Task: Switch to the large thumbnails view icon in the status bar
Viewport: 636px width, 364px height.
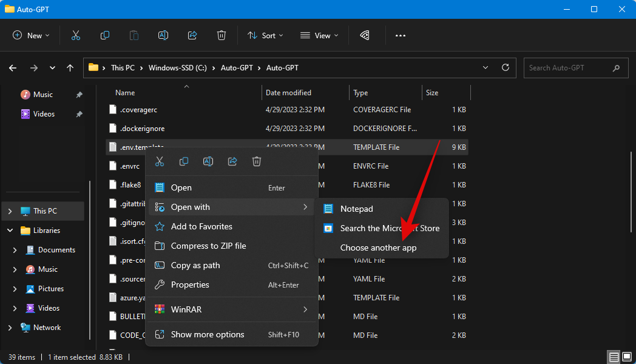Action: (627, 357)
